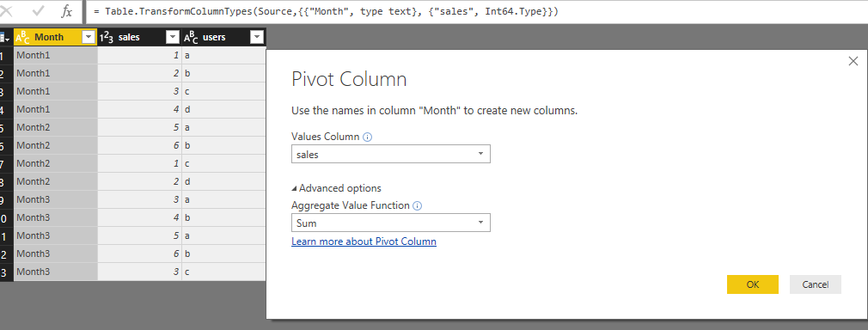Confirm the formula with the checkmark icon

tap(38, 11)
